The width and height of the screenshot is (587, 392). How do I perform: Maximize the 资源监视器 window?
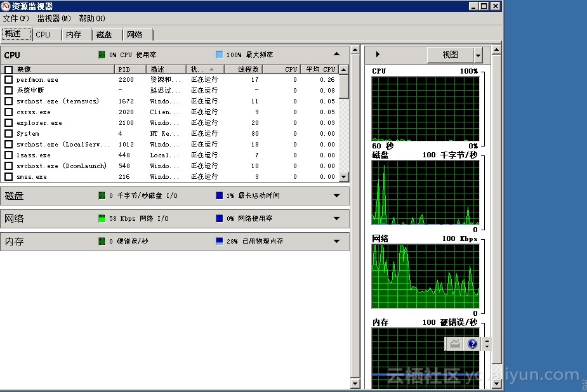[484, 6]
